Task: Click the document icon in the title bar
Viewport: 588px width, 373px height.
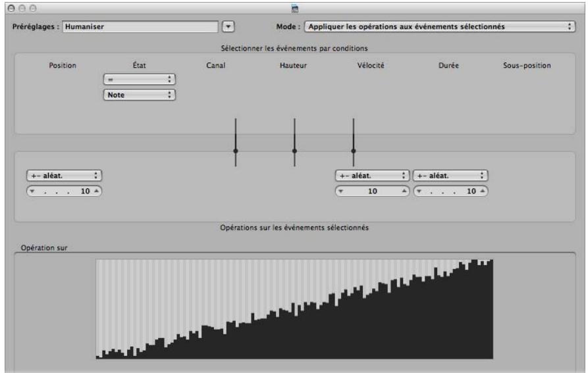Action: point(295,9)
